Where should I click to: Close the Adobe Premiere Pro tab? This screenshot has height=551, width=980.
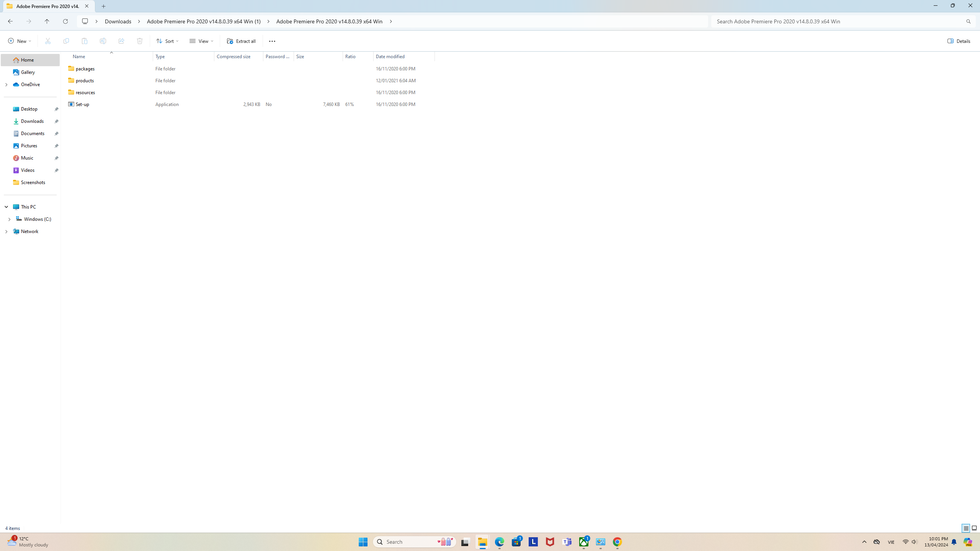point(87,6)
